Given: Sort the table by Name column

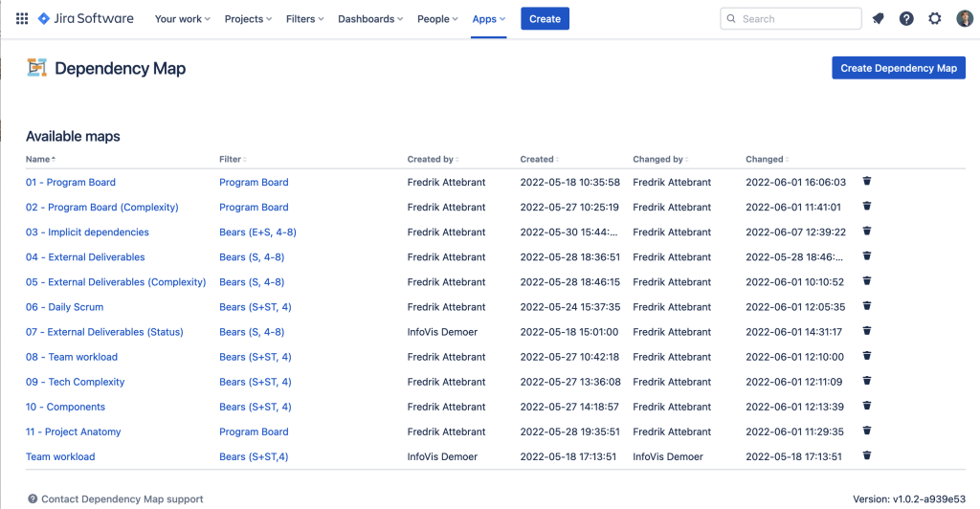Looking at the screenshot, I should click(40, 159).
